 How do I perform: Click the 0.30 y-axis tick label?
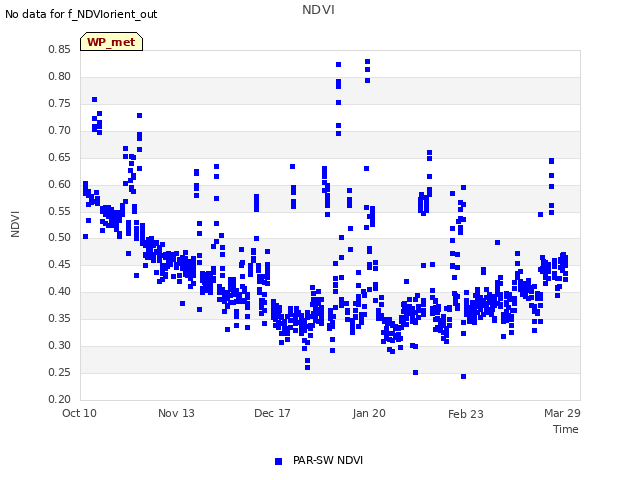tap(60, 345)
